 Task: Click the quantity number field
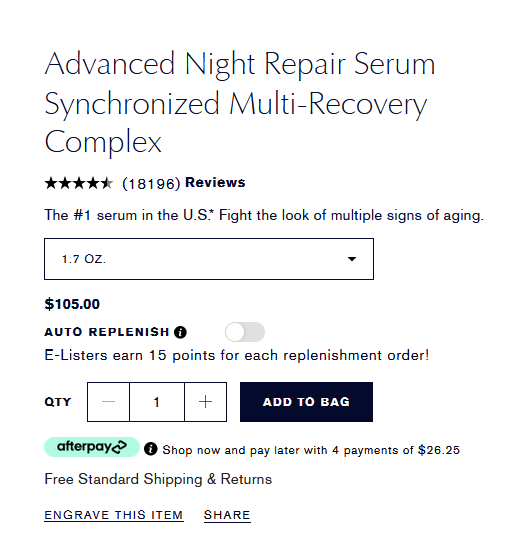click(157, 402)
